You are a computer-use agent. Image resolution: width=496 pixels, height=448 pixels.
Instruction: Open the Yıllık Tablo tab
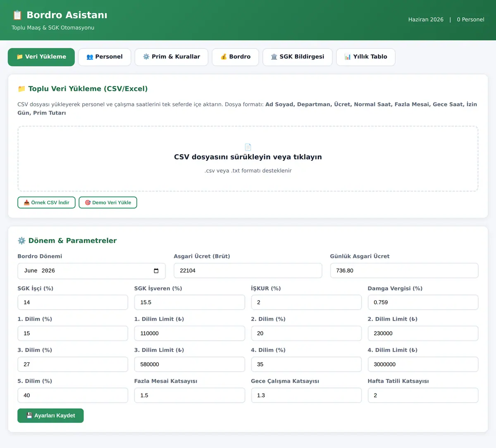point(366,57)
